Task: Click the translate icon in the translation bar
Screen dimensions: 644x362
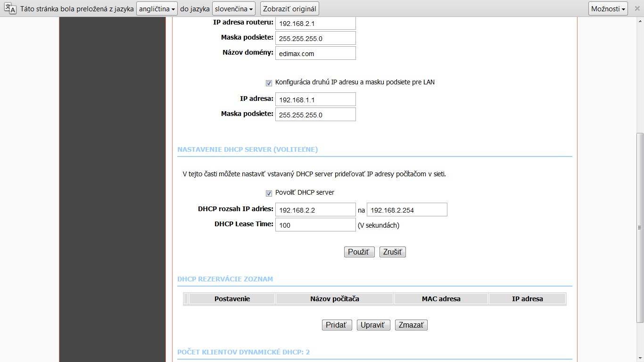Action: pyautogui.click(x=10, y=9)
